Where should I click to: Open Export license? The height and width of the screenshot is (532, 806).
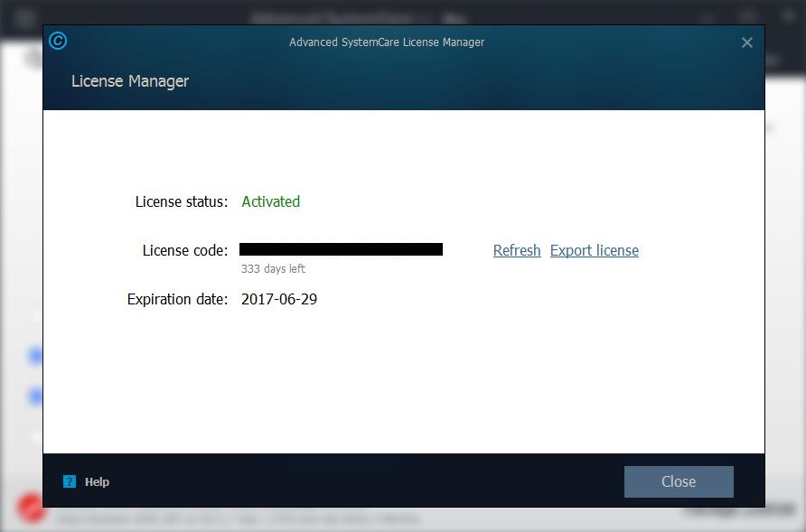pos(594,250)
